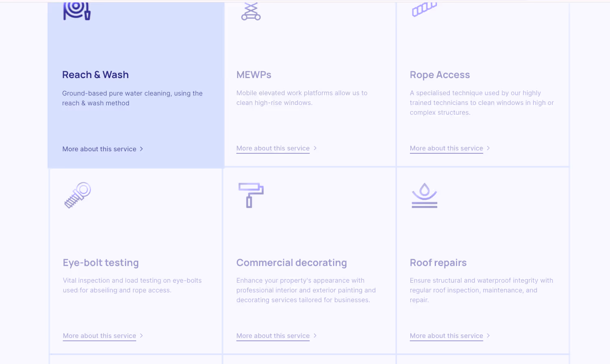Open More about this service for Reach & Wash
The image size is (610, 364).
[99, 149]
